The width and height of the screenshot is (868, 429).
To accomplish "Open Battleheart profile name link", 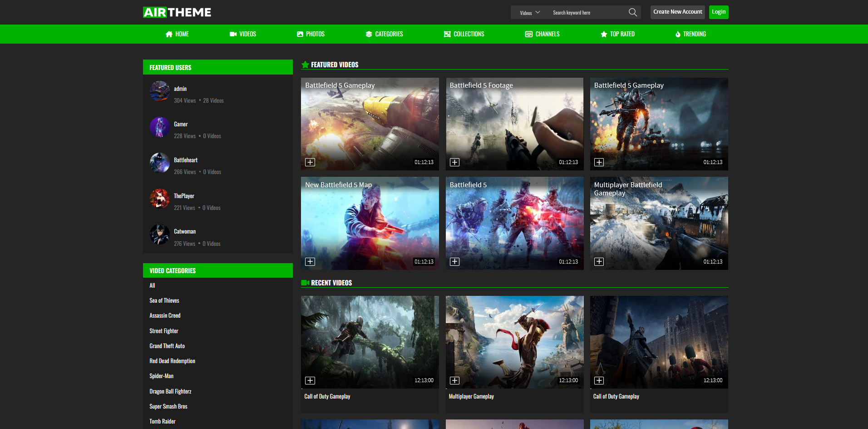I will (x=186, y=160).
